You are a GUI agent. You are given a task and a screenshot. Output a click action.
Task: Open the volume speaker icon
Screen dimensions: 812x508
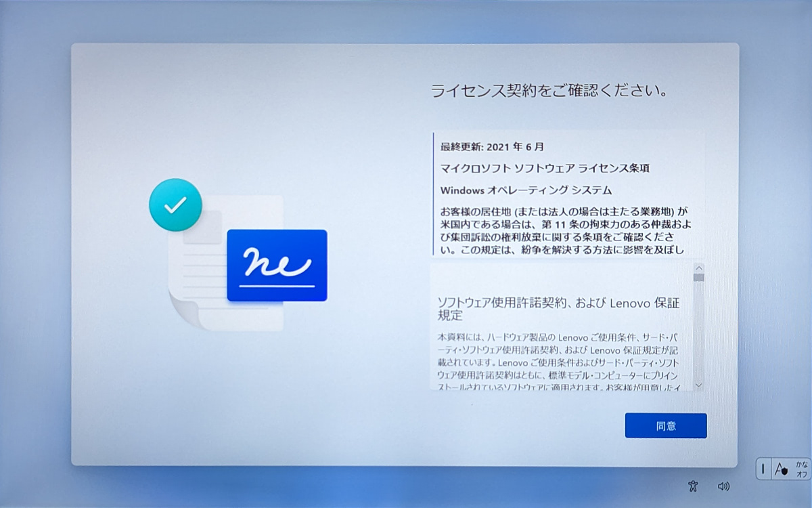(724, 486)
